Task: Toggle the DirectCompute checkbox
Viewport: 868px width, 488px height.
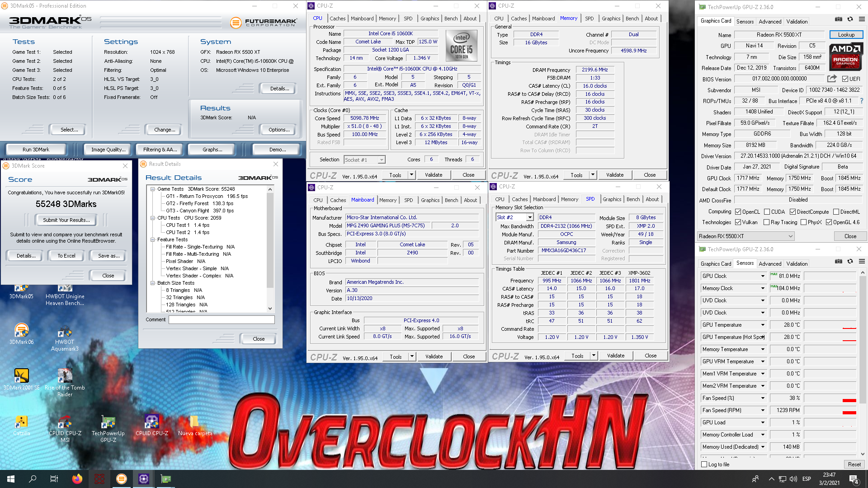Action: click(x=793, y=212)
